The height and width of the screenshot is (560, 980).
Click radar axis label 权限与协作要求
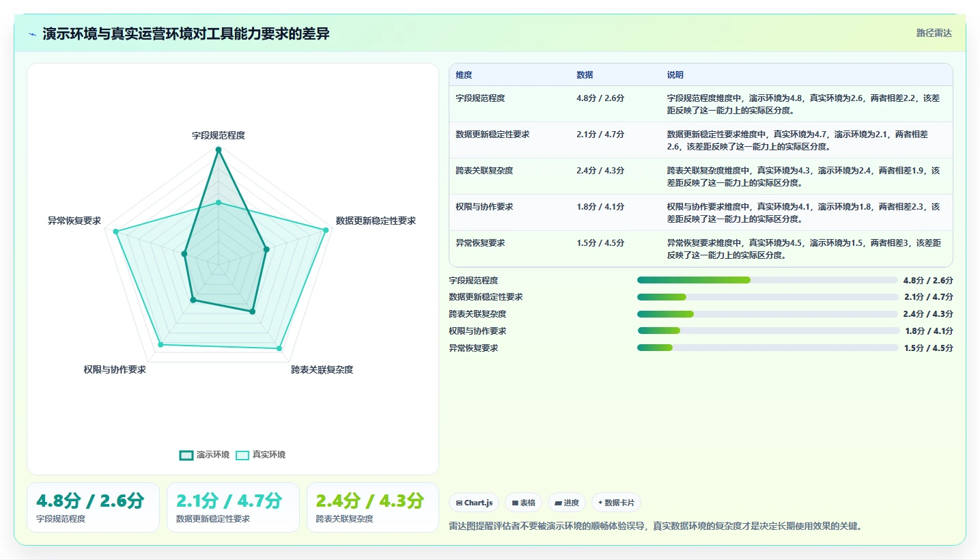pos(115,369)
